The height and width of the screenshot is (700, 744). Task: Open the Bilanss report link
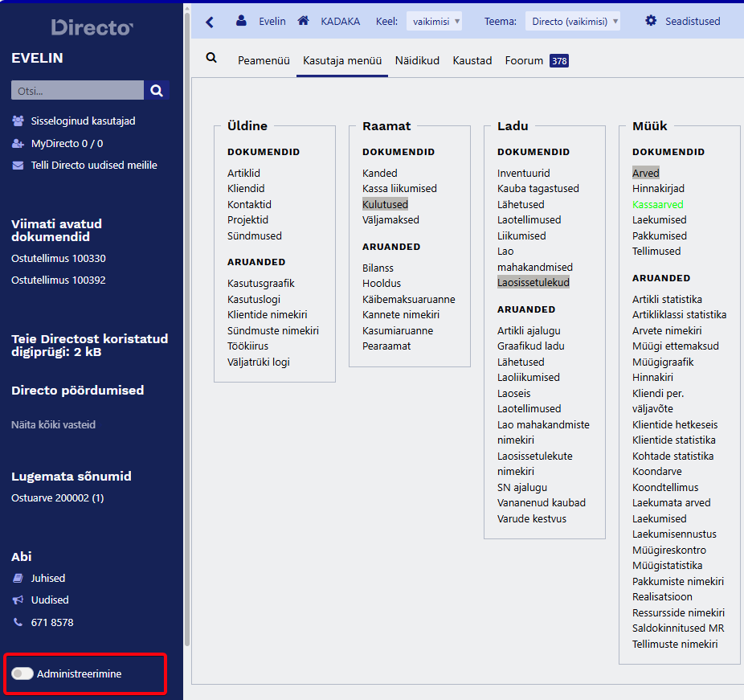coord(378,268)
